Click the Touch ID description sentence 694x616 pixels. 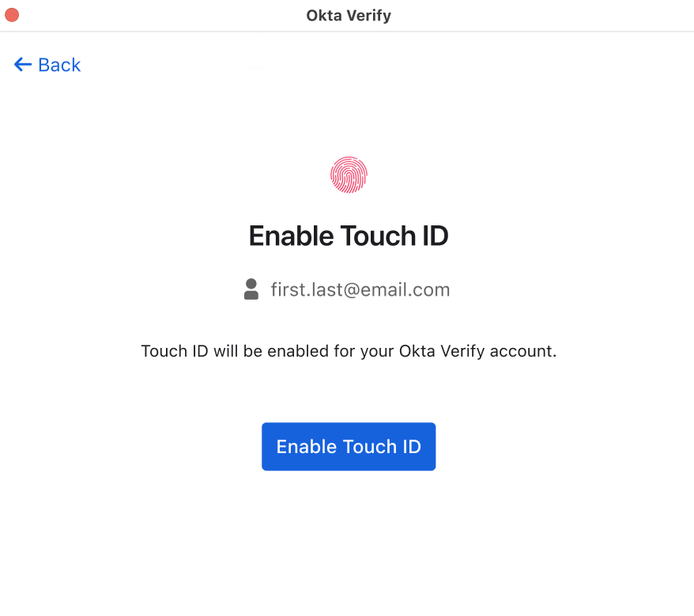coord(349,351)
